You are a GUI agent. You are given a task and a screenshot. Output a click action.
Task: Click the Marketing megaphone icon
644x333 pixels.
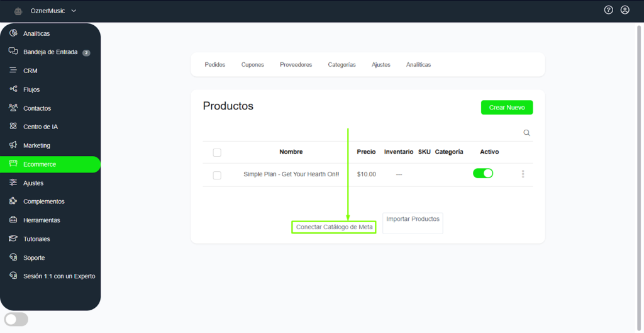point(13,145)
